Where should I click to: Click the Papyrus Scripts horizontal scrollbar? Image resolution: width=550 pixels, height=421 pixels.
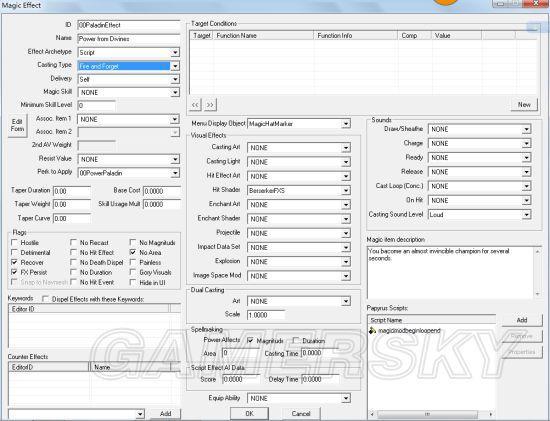pyautogui.click(x=431, y=414)
